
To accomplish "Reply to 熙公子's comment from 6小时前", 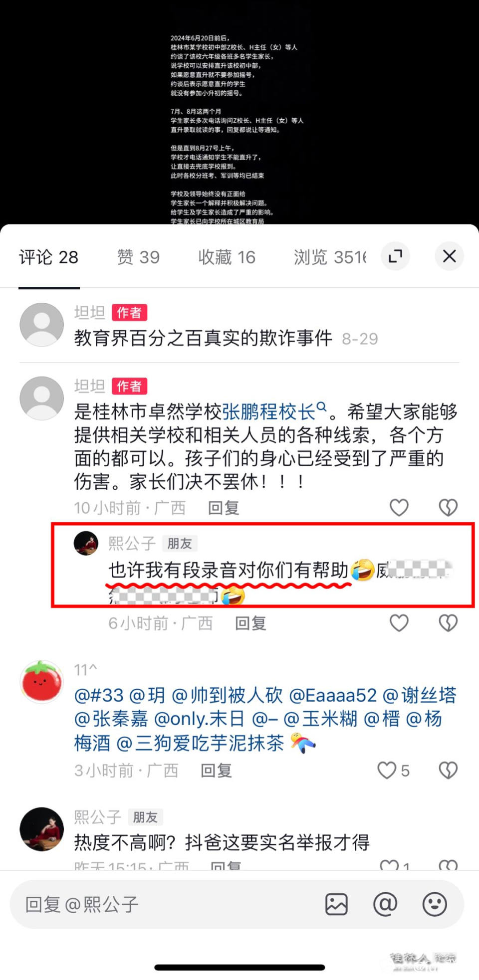I will coord(250,623).
